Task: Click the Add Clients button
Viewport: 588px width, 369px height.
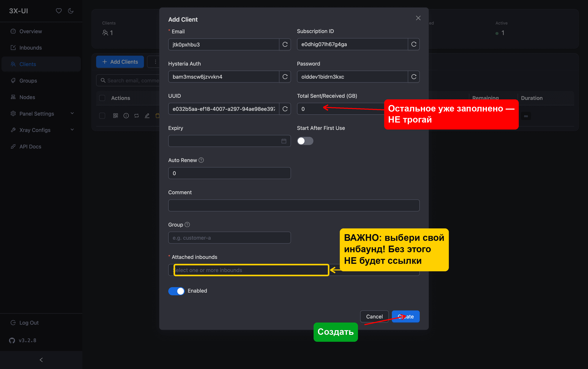Action: coord(120,62)
